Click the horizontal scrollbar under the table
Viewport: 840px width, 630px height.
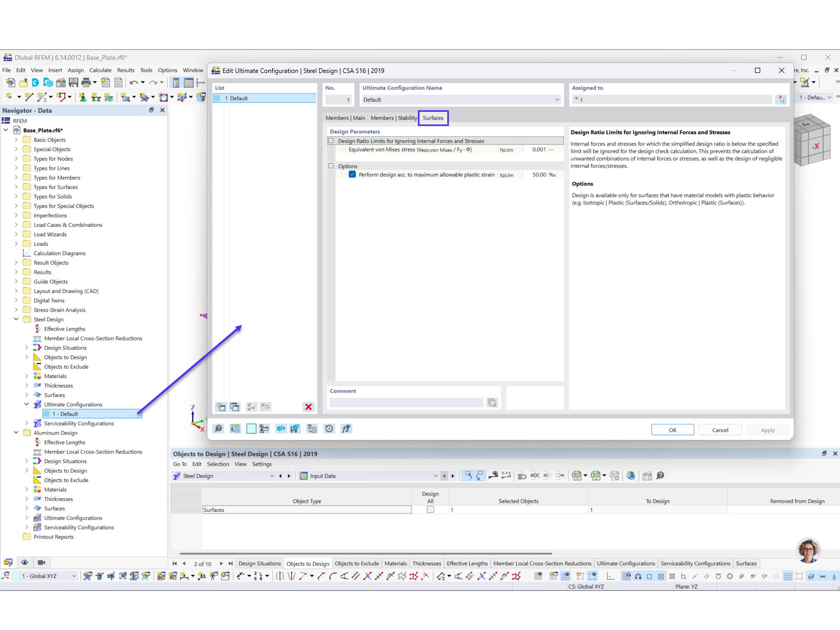(366, 553)
